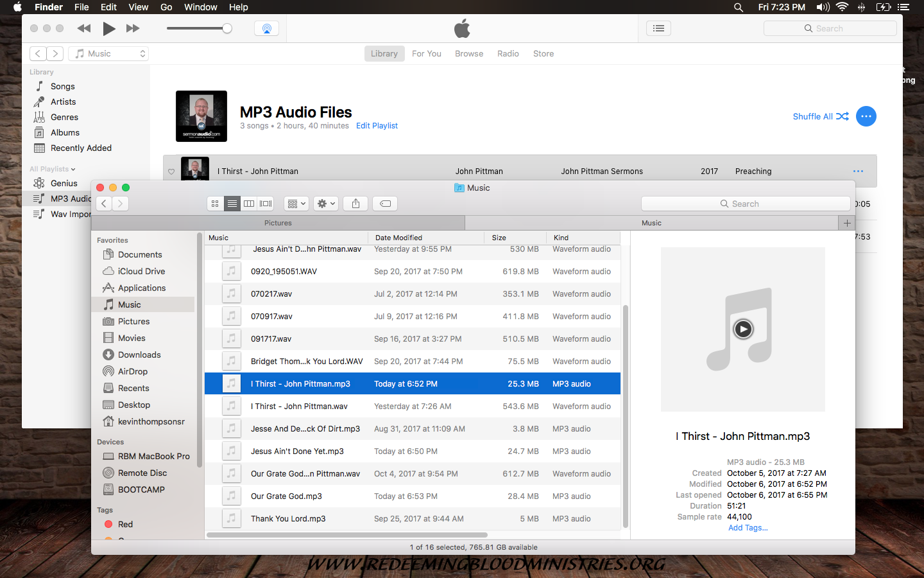Click Shuffle All for the playlist
This screenshot has width=924, height=578.
click(x=821, y=116)
